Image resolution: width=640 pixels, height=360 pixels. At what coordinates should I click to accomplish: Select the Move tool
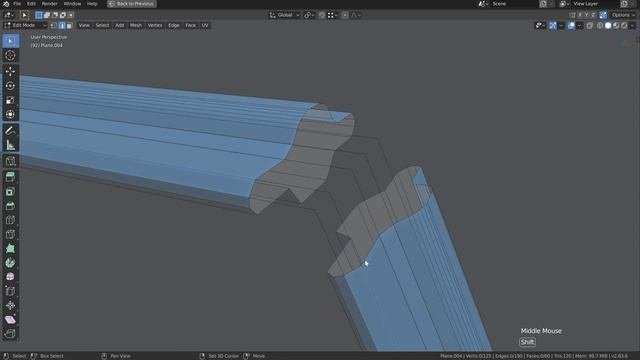click(10, 71)
